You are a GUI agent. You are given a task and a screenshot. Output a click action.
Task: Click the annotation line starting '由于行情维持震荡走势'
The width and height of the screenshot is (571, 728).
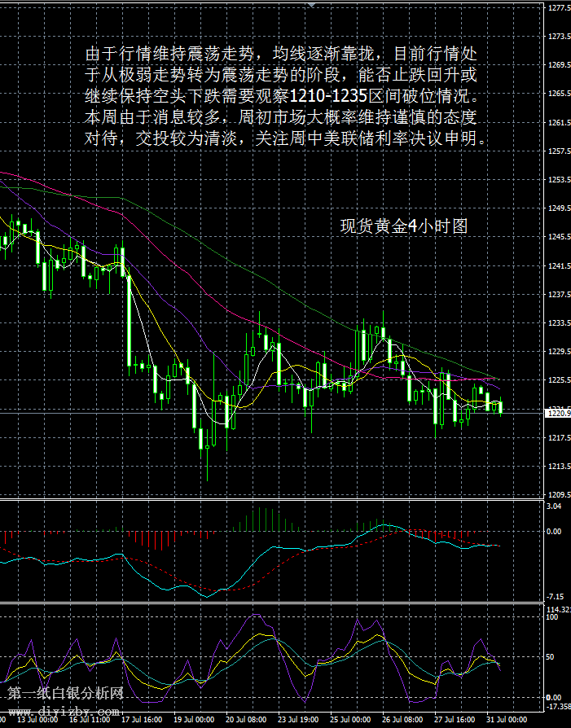[x=281, y=54]
